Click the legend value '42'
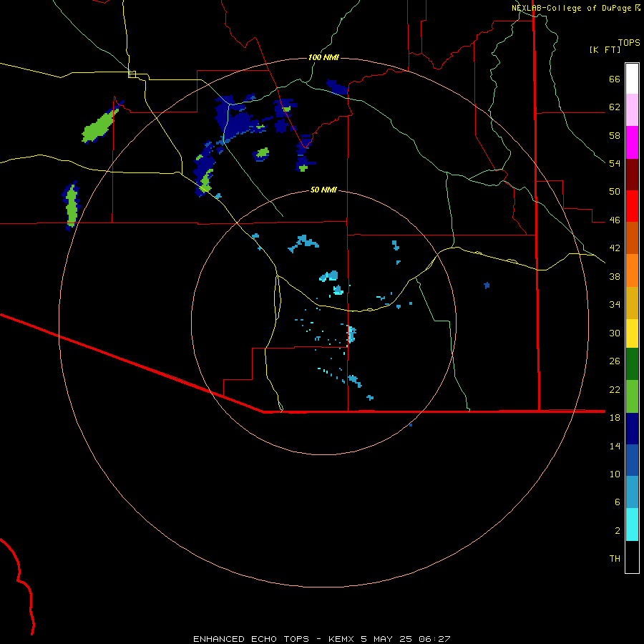 [x=615, y=248]
